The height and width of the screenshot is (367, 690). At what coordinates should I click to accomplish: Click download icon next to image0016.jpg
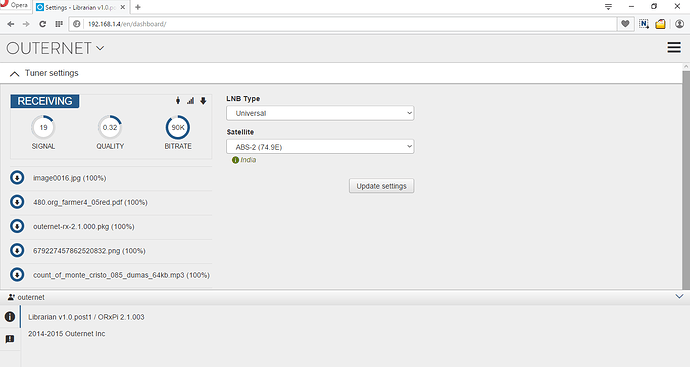coord(17,178)
